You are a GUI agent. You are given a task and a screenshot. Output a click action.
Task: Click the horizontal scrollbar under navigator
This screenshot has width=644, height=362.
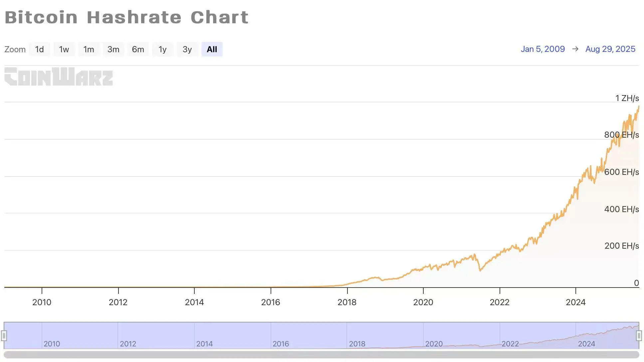pyautogui.click(x=321, y=355)
